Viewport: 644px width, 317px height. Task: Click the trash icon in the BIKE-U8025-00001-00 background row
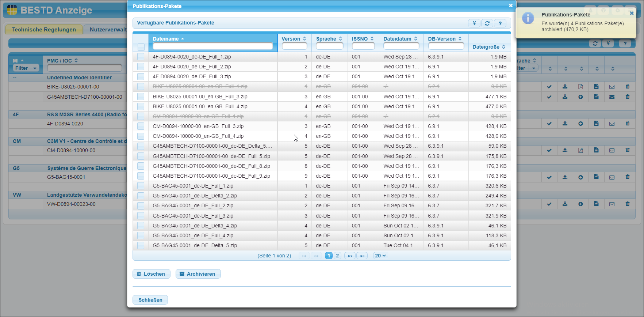(628, 87)
